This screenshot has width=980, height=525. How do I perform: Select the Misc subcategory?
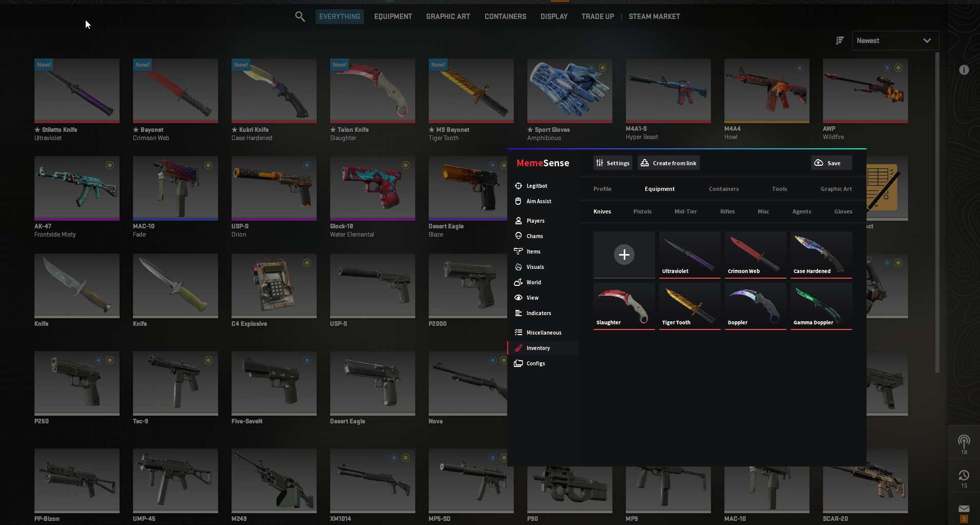[763, 211]
